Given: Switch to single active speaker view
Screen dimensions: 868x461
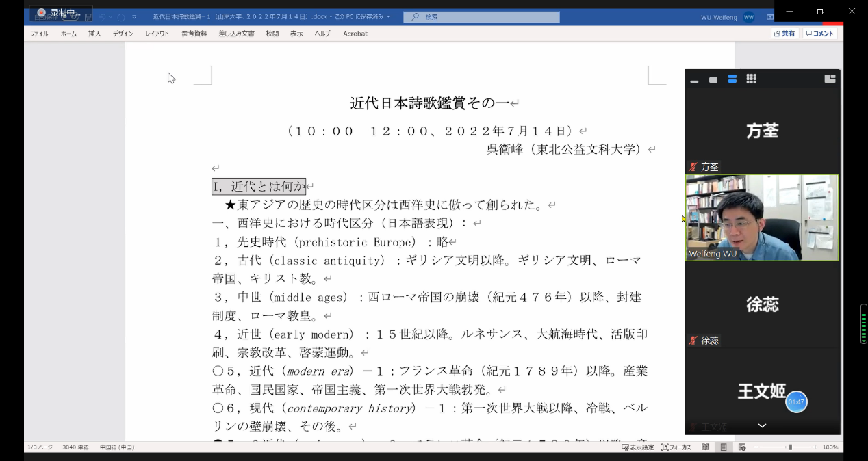Looking at the screenshot, I should 713,80.
